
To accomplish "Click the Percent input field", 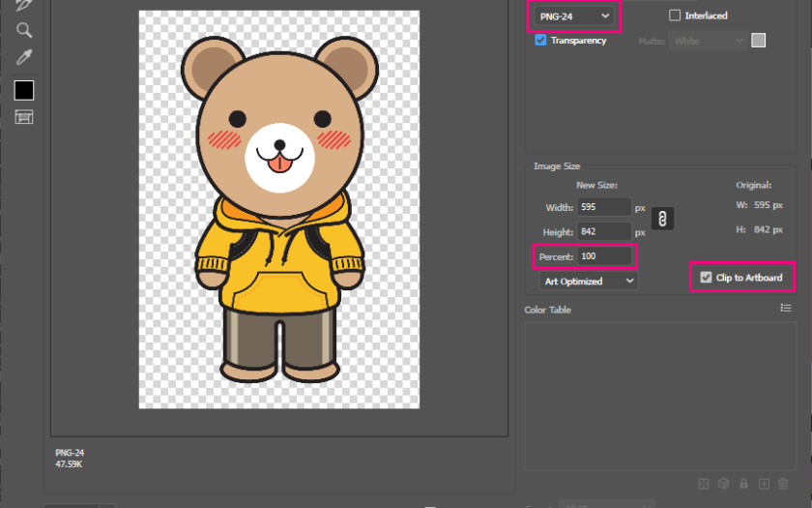I will click(x=604, y=256).
